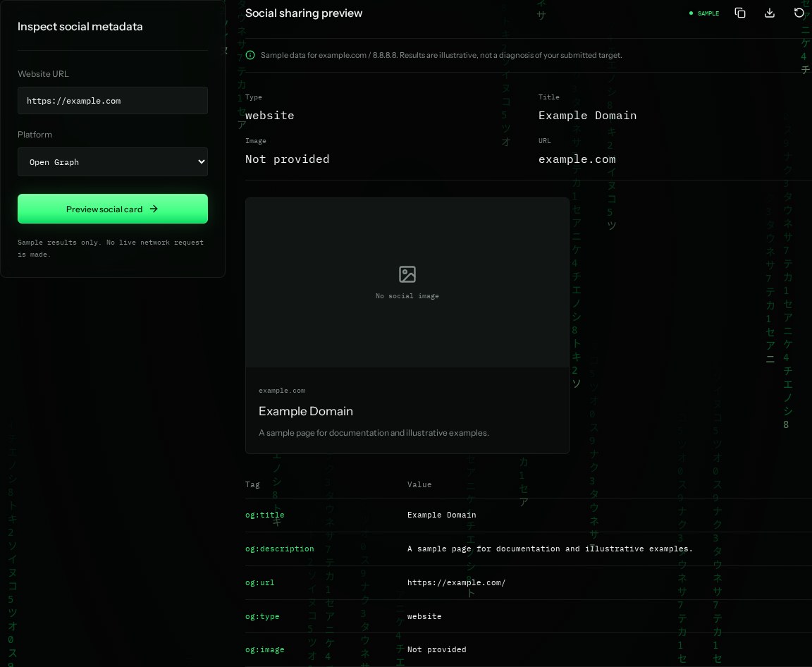Click the og:description tag cell
The image size is (812, 667).
tap(279, 549)
